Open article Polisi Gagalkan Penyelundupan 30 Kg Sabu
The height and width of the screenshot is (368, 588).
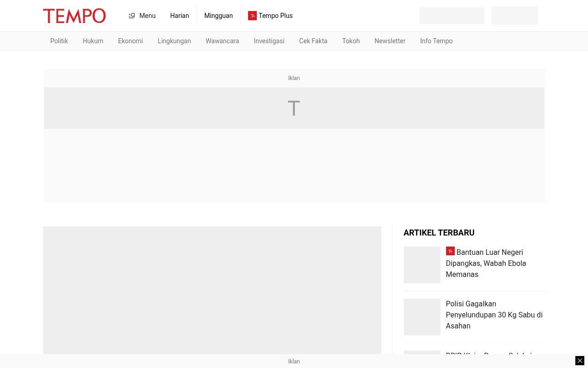click(494, 315)
